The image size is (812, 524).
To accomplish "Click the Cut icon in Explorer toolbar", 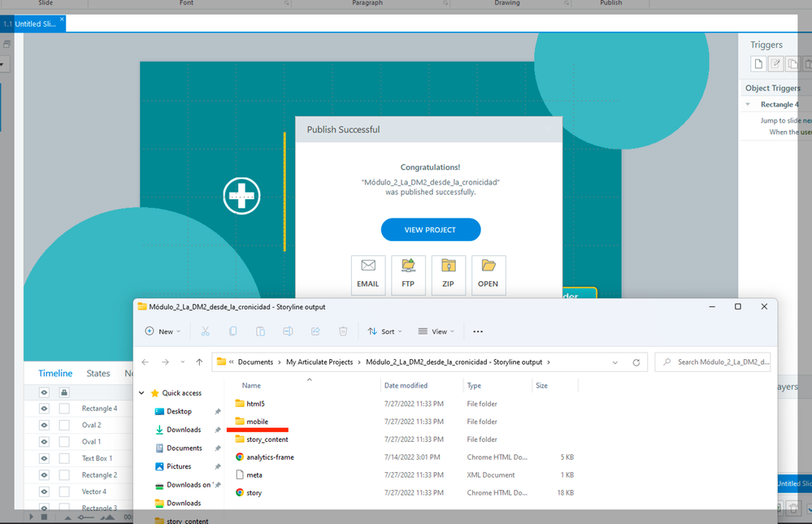I will coord(205,331).
